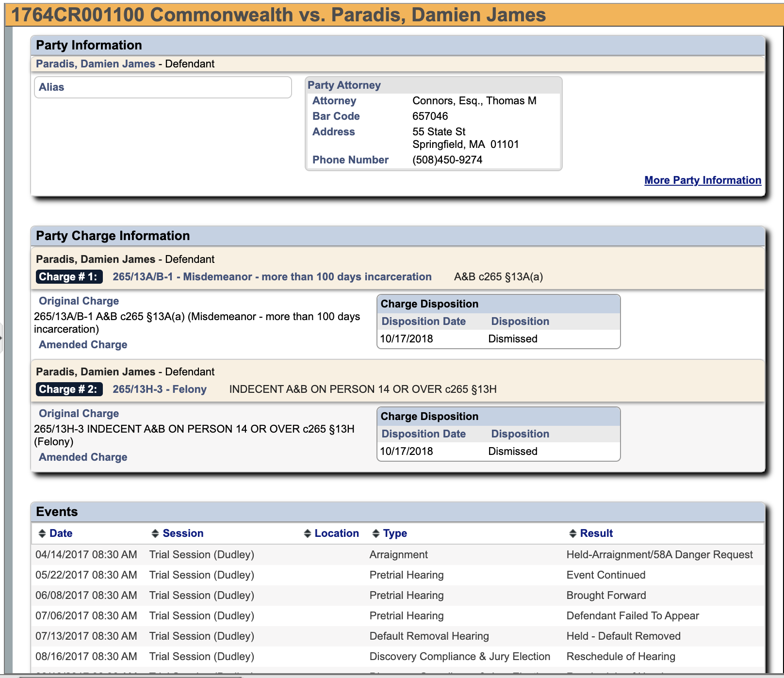Sort events by the Session header text
The image size is (784, 678).
click(183, 533)
